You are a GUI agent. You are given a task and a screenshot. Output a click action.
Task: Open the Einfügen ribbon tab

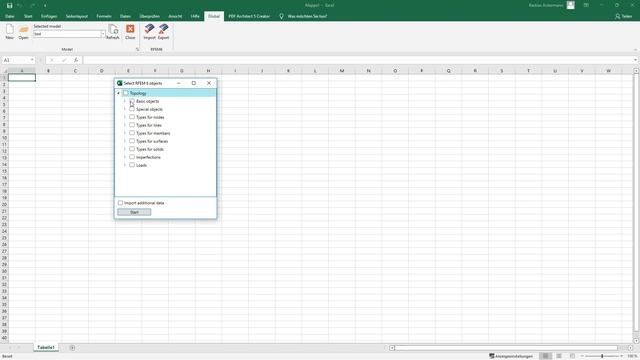coord(49,16)
